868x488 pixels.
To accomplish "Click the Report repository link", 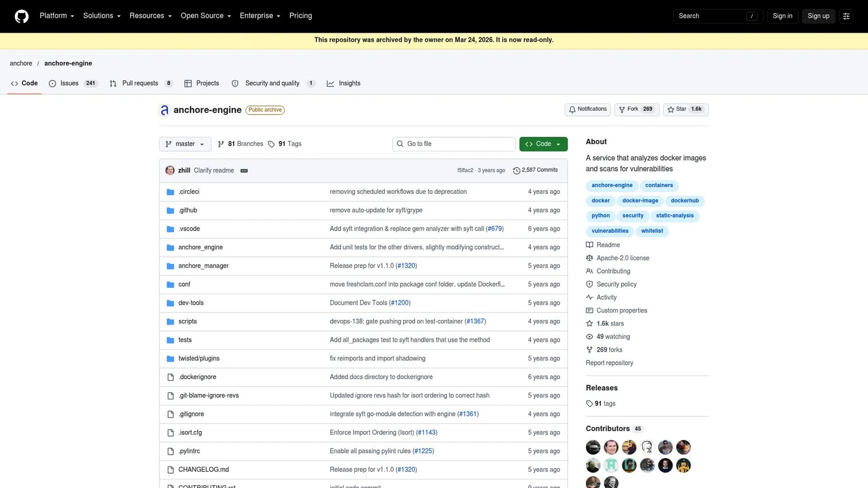I will (609, 364).
